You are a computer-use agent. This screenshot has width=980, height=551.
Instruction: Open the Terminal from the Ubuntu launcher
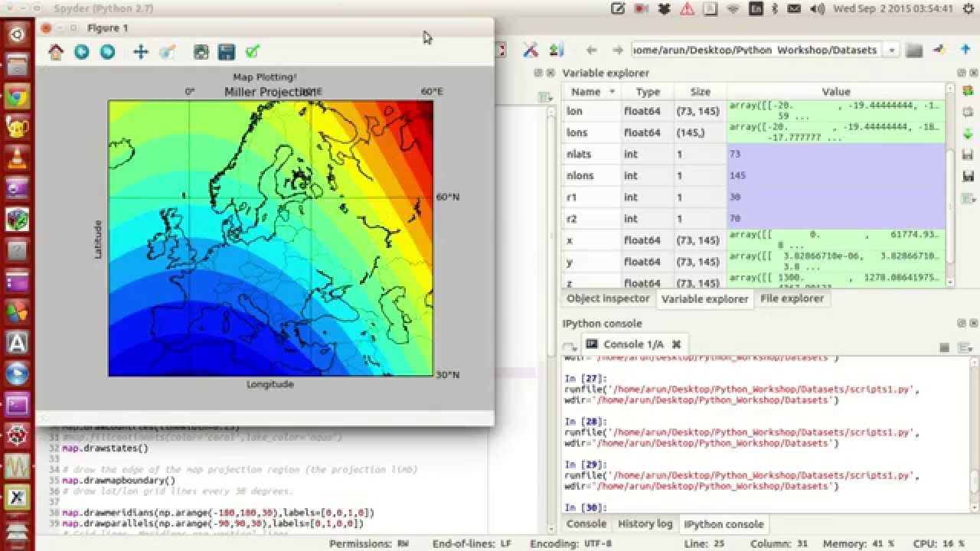tap(17, 404)
